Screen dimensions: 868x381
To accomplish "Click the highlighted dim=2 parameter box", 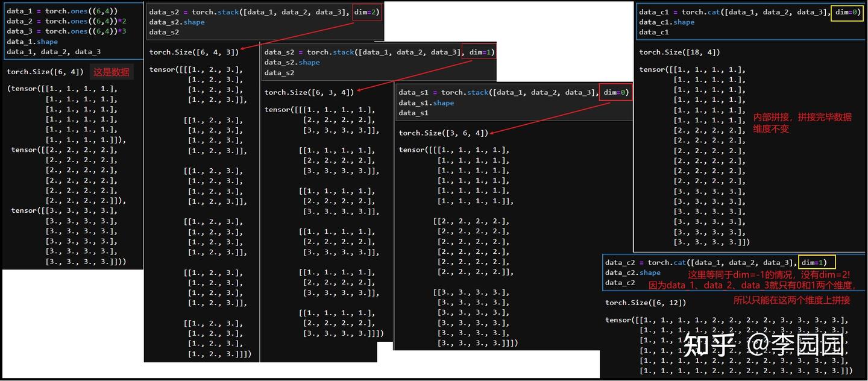I will click(366, 11).
